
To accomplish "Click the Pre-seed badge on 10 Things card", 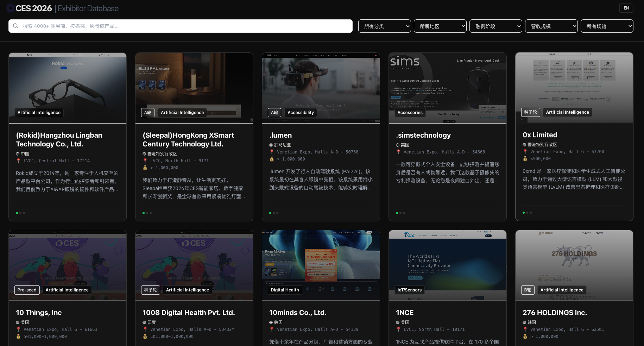I will 27,290.
